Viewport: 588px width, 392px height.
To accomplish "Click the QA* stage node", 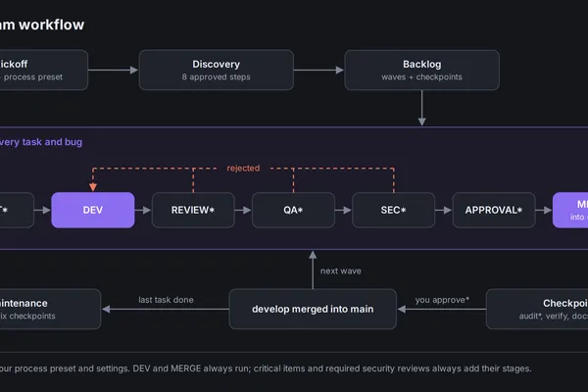I will pos(293,210).
